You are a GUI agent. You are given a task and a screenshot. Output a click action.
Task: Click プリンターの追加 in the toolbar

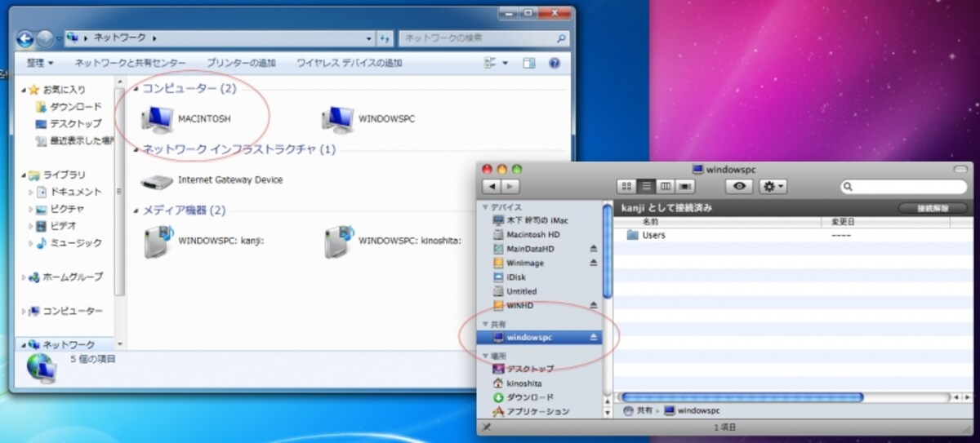point(241,63)
